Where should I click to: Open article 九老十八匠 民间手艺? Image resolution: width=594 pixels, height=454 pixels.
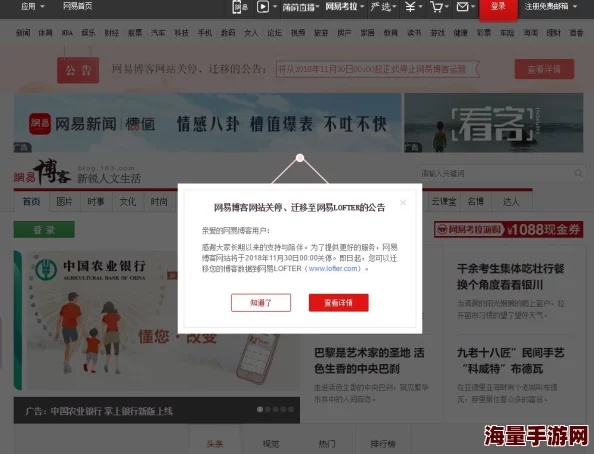[x=511, y=360]
